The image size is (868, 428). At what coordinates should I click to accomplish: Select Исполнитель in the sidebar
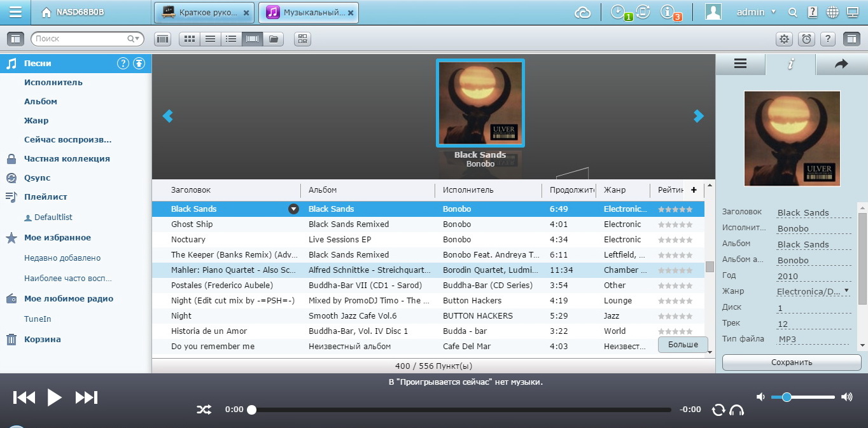tap(53, 82)
